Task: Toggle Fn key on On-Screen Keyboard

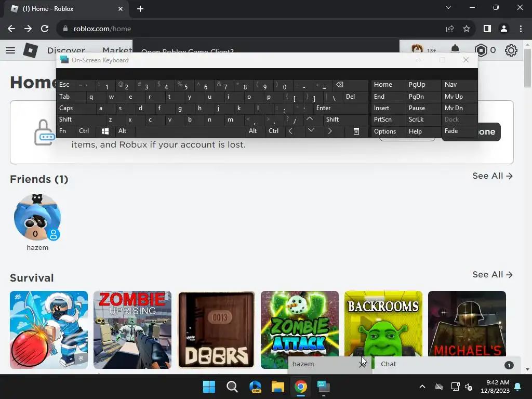Action: tap(66, 131)
